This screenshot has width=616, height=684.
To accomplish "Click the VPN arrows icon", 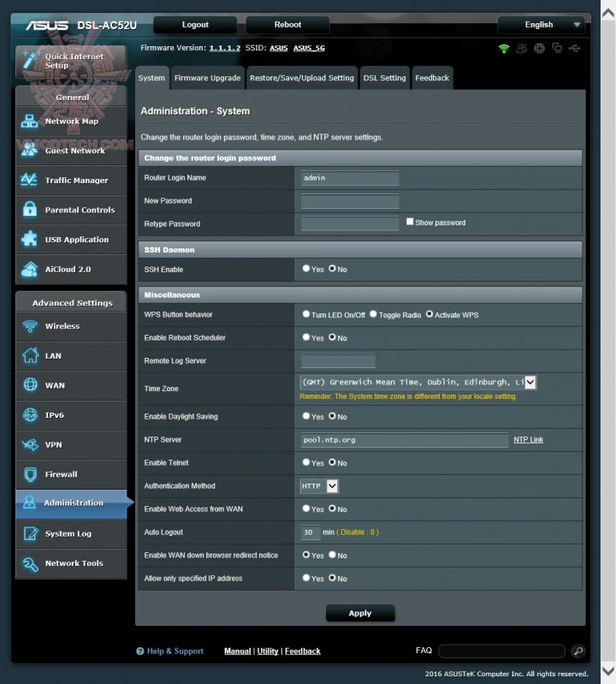I will (30, 444).
